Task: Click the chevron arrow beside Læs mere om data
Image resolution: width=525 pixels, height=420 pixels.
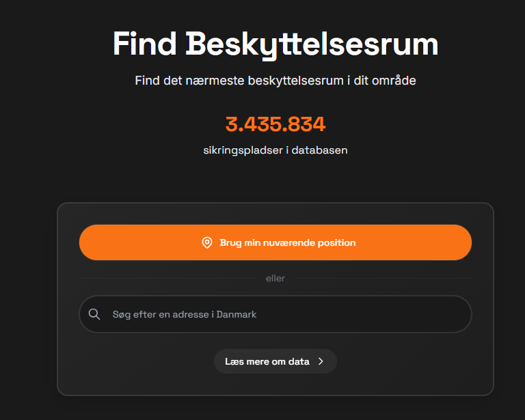Action: click(x=321, y=361)
